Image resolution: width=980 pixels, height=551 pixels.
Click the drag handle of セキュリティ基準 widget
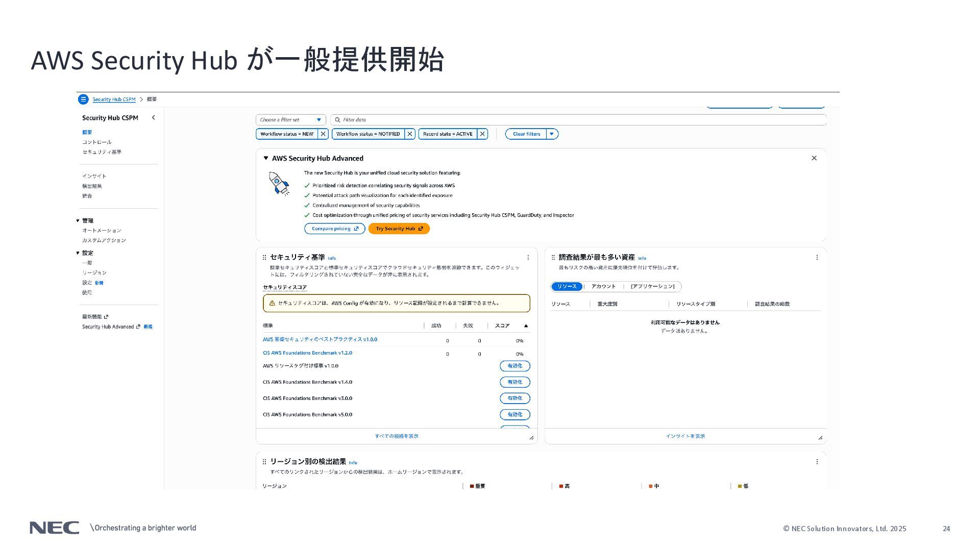pos(264,258)
